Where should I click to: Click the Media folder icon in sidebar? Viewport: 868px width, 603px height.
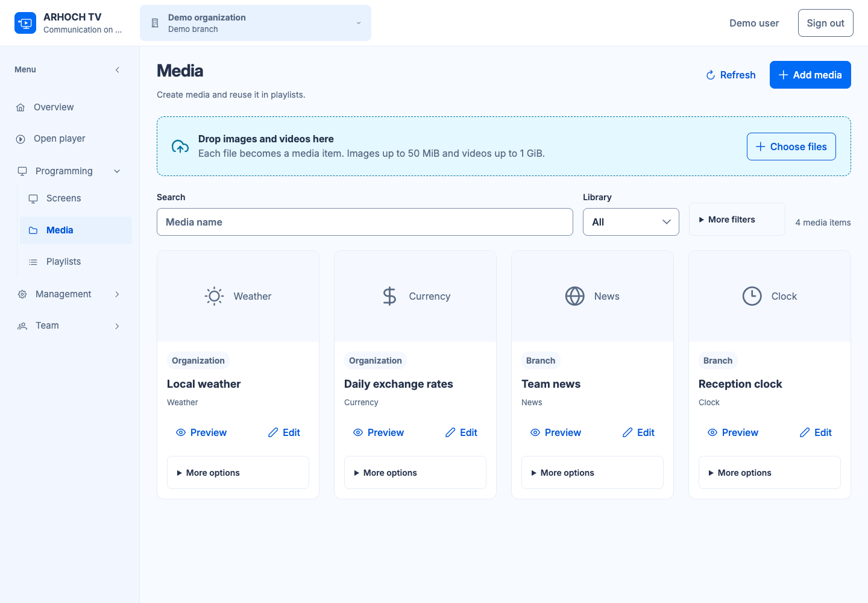(33, 230)
